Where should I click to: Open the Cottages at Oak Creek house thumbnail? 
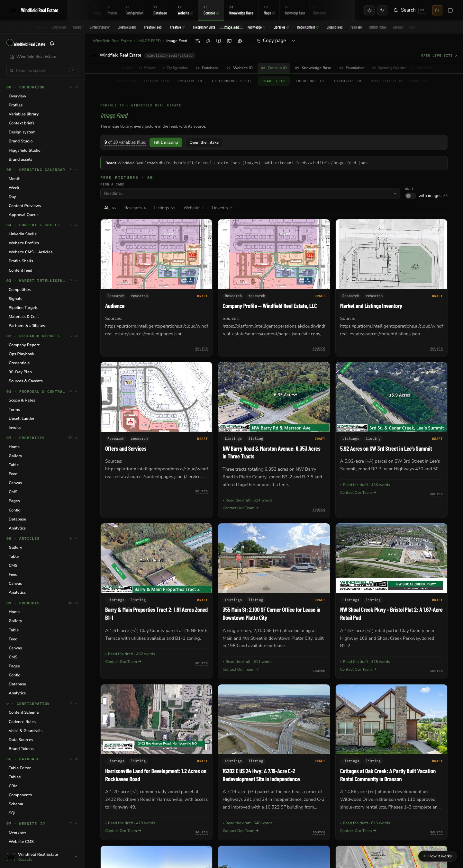[x=391, y=719]
